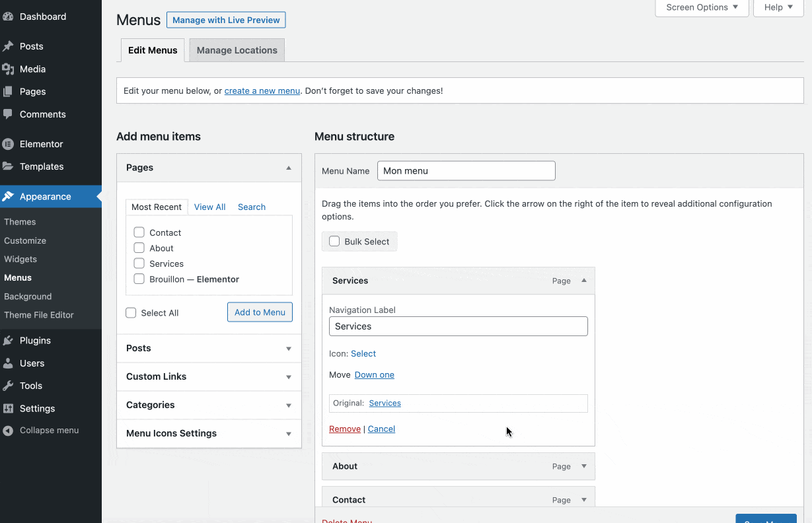Click the Menu Name input field
The image size is (812, 523).
[466, 170]
